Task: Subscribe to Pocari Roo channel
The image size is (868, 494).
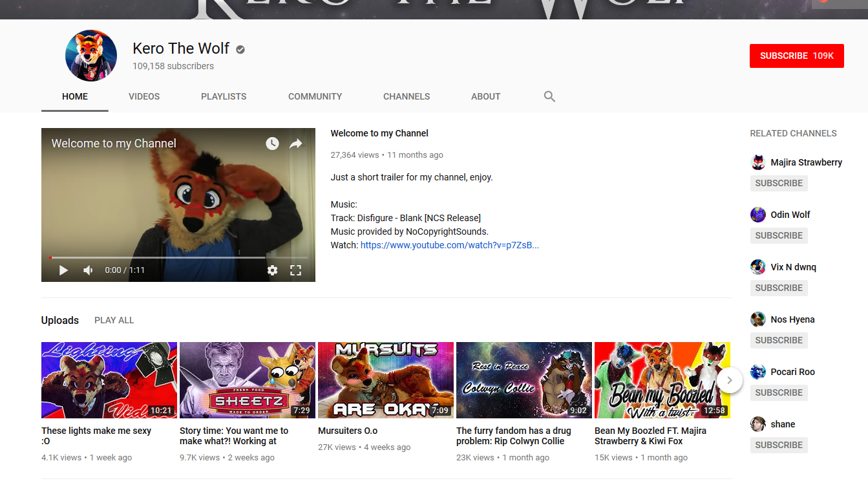Action: (x=779, y=392)
